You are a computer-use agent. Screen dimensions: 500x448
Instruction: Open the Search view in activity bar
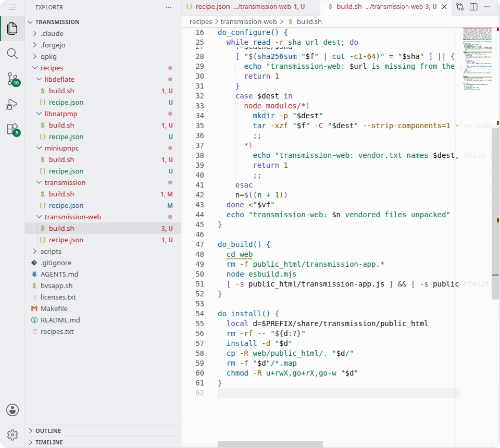coord(12,54)
